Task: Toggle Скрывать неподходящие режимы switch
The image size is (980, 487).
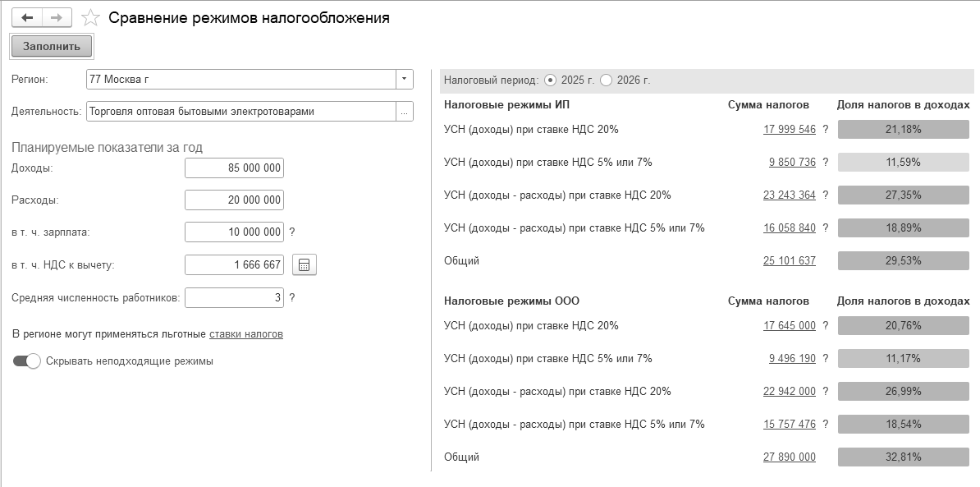Action: tap(26, 361)
